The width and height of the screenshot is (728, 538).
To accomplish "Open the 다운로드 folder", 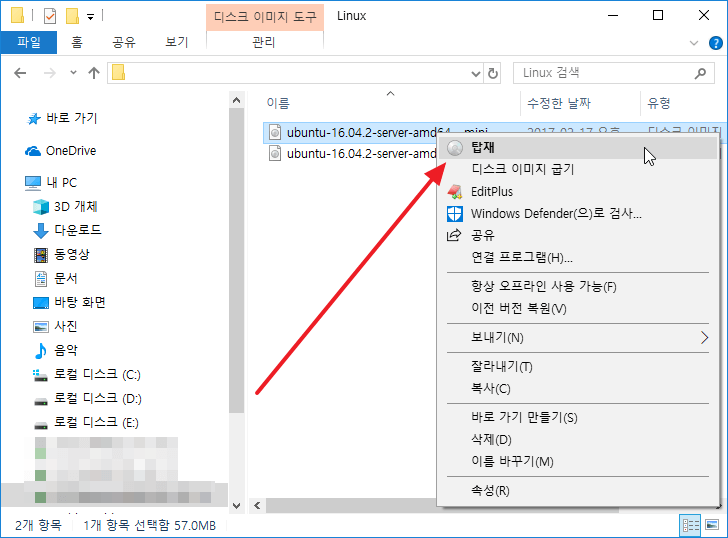I will [67, 230].
